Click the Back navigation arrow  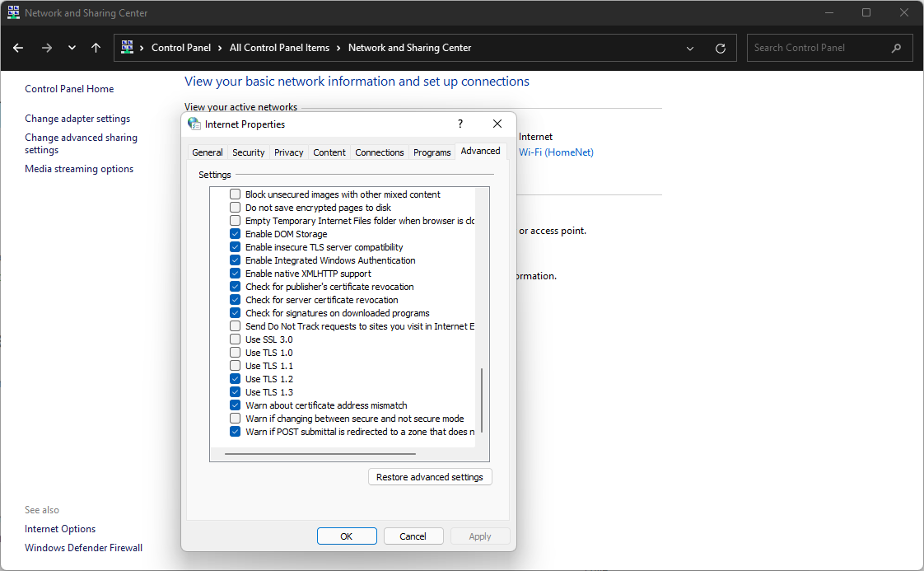[18, 48]
